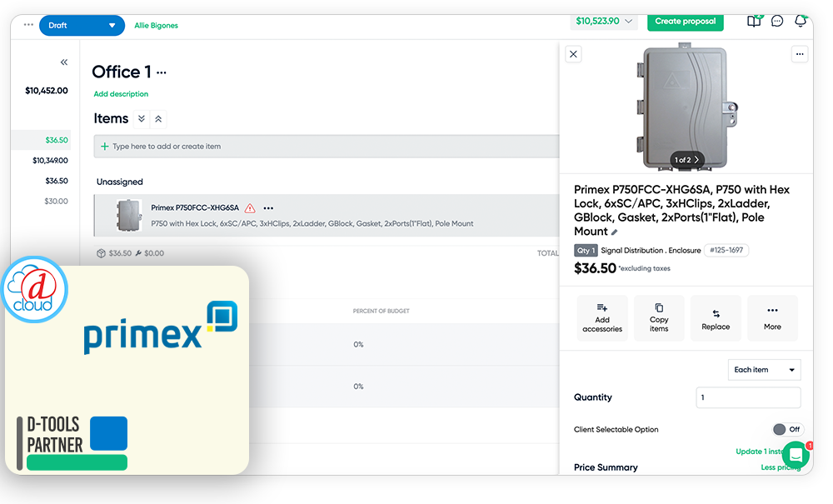The image size is (833, 504).
Task: Open the notifications bell icon
Action: pyautogui.click(x=800, y=22)
